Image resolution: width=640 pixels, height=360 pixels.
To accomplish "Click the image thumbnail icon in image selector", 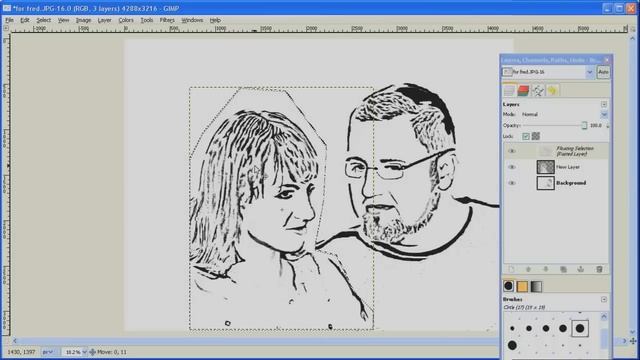I will (507, 72).
